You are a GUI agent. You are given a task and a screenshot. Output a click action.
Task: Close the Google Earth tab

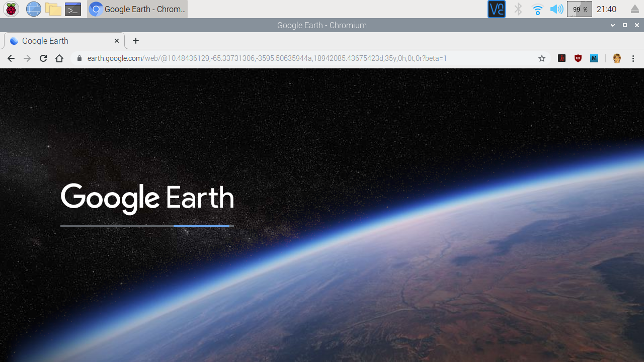(x=117, y=41)
